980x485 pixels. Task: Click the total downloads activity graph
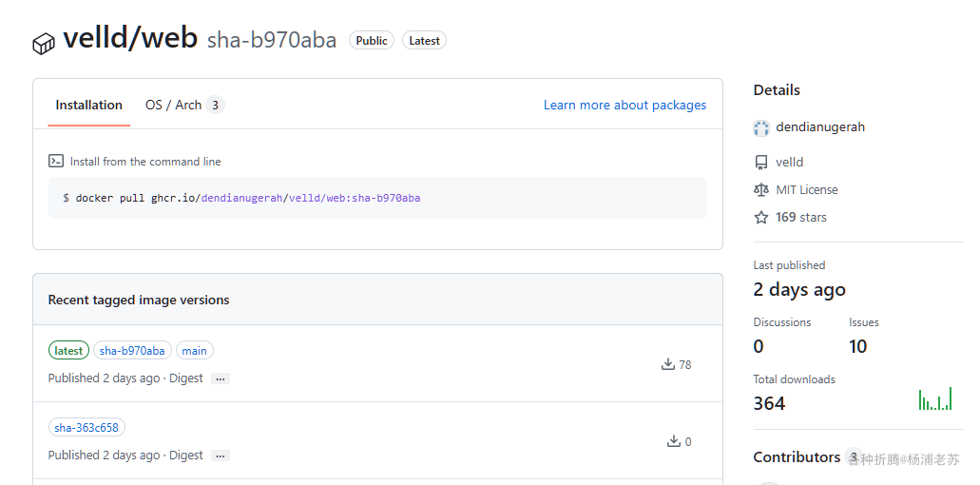(x=935, y=399)
